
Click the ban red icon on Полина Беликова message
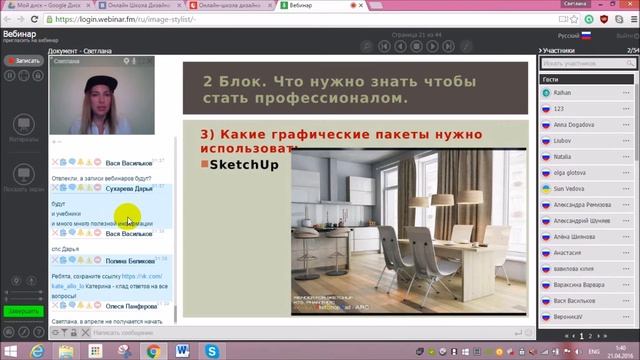point(98,260)
